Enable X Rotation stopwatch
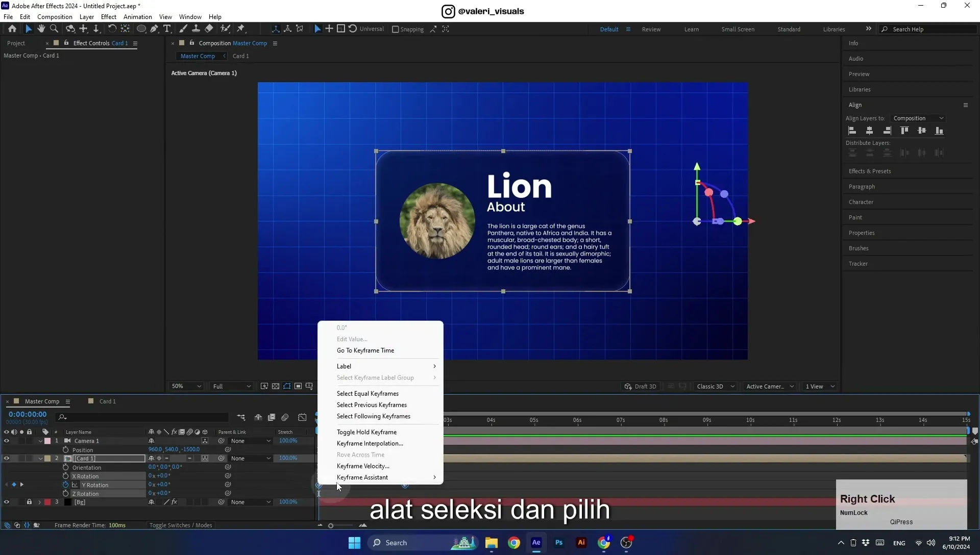Screen dimensions: 980x555 65,476
